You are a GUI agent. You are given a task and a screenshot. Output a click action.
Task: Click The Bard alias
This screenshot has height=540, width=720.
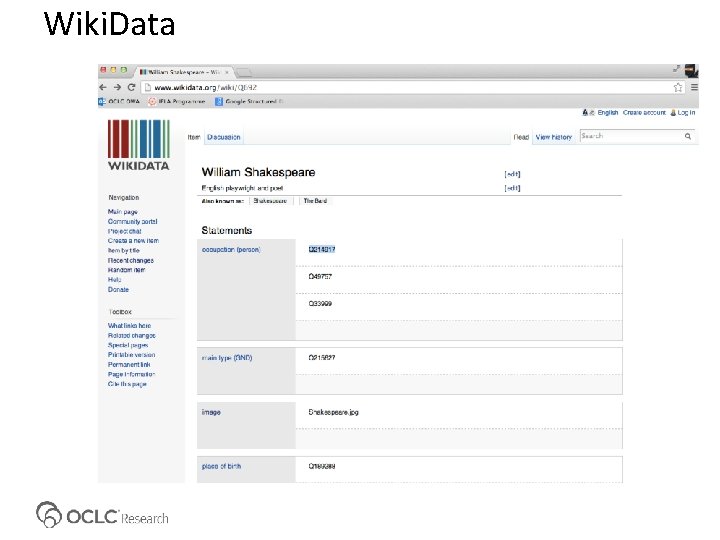click(315, 201)
